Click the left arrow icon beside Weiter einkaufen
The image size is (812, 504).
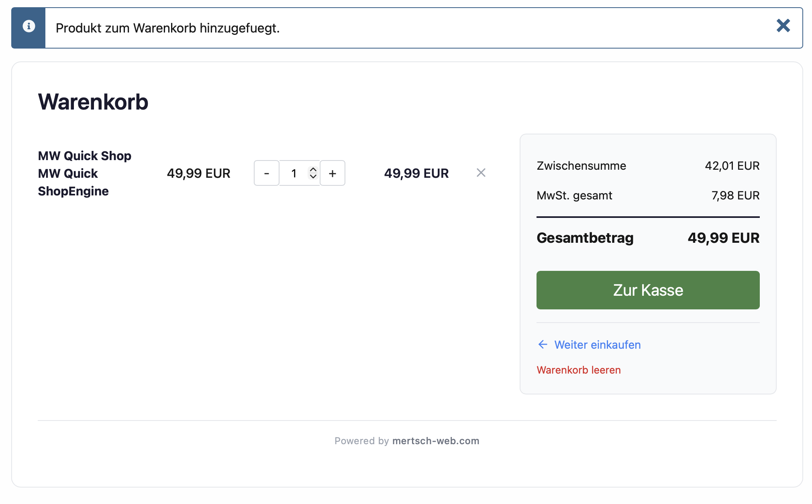pyautogui.click(x=543, y=344)
